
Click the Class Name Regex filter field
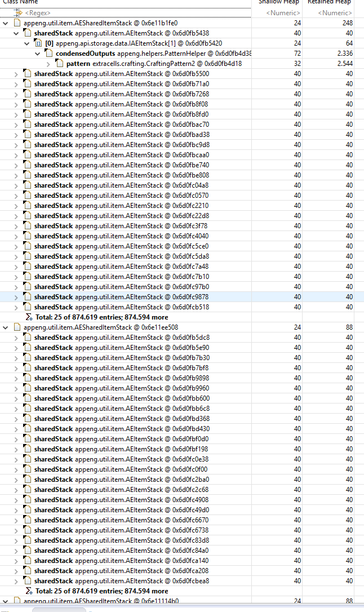pos(126,13)
